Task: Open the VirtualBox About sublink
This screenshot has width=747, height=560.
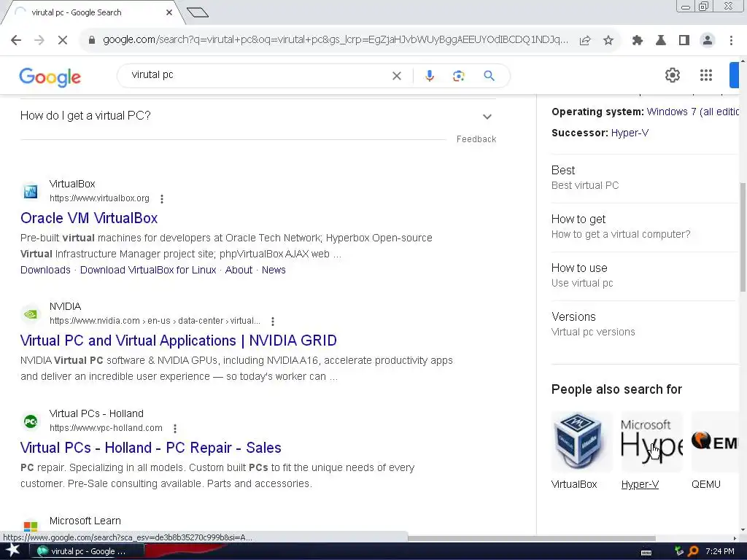Action: click(x=239, y=270)
